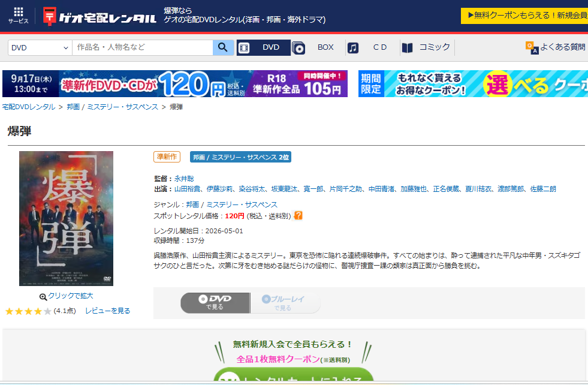Select the DVD tab
This screenshot has height=385, width=588.
264,47
